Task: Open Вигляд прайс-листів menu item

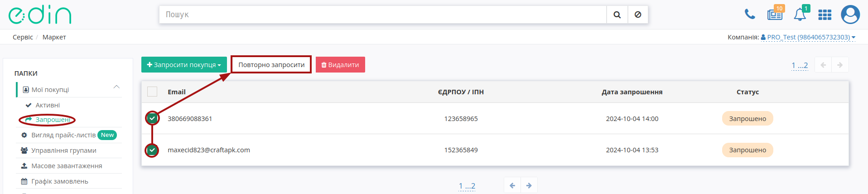Action: click(63, 135)
